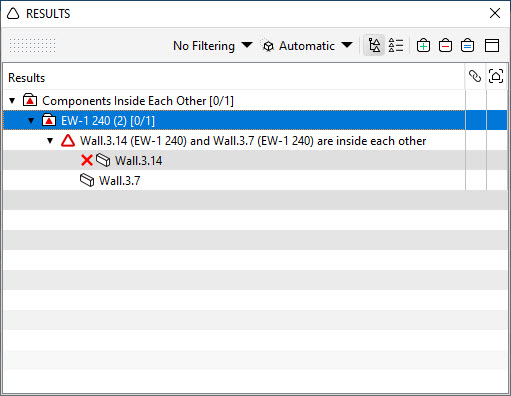Open the Automatic mode dropdown
The width and height of the screenshot is (511, 396).
[x=307, y=46]
